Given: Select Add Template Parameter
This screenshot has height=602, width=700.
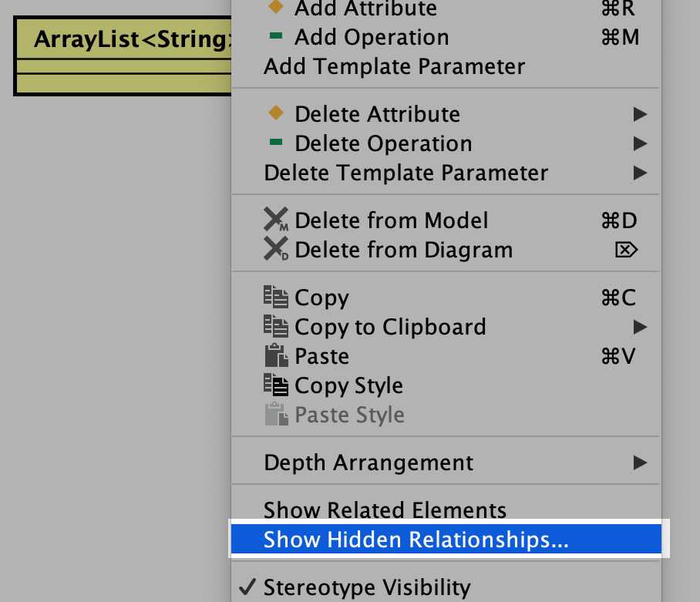Looking at the screenshot, I should tap(394, 66).
